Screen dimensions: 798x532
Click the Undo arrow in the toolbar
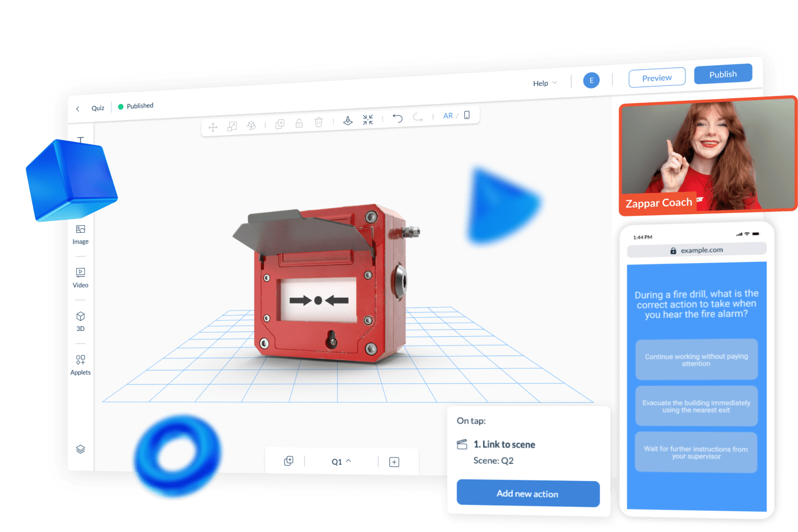point(397,117)
